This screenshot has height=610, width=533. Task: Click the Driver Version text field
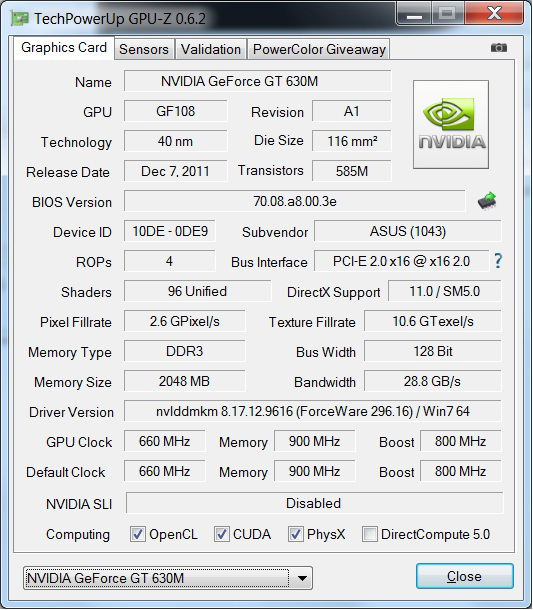[313, 411]
